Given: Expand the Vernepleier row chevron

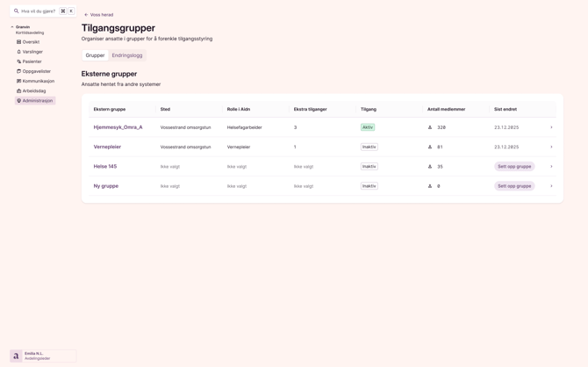Looking at the screenshot, I should tap(551, 147).
